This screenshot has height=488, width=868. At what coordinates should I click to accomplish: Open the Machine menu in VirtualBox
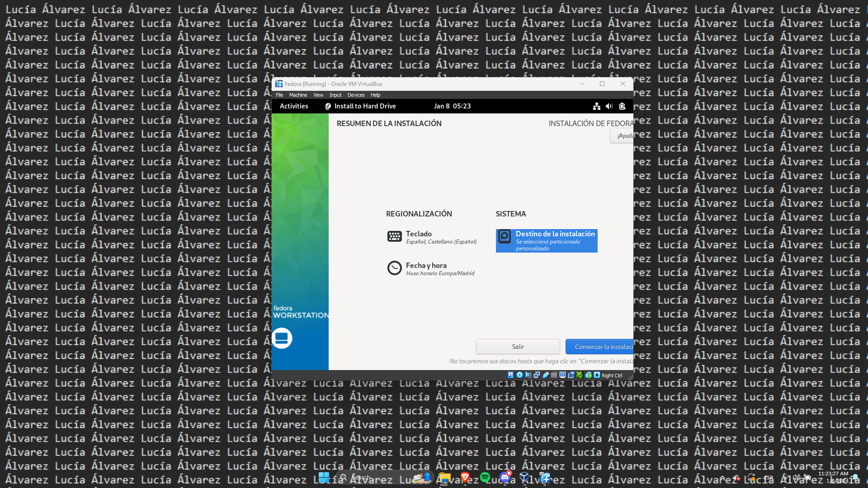click(x=298, y=95)
